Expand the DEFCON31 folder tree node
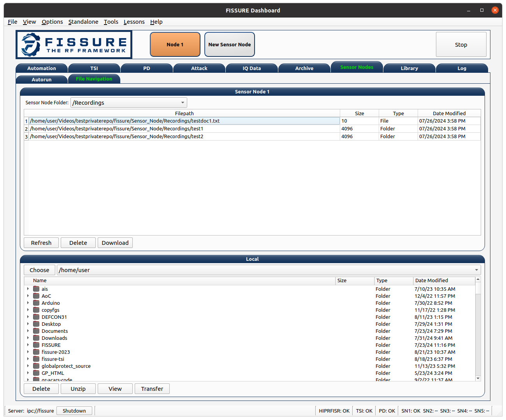This screenshot has width=506, height=420. pos(28,317)
